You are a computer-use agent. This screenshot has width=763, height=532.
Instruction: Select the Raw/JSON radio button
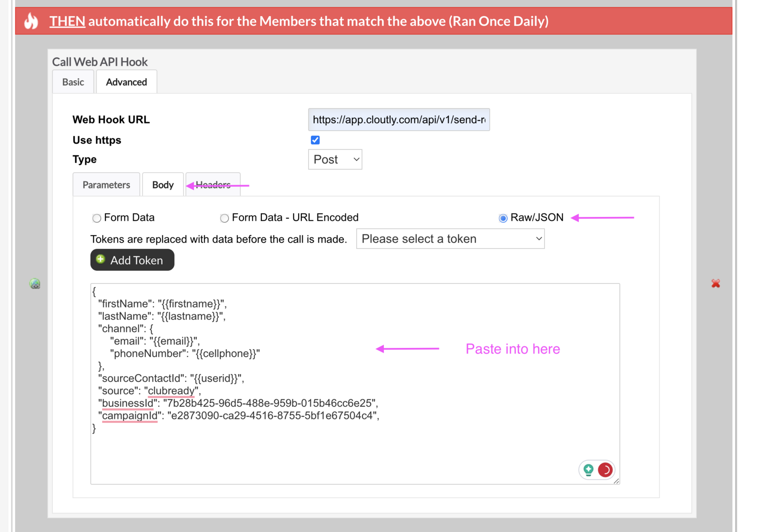(x=503, y=218)
